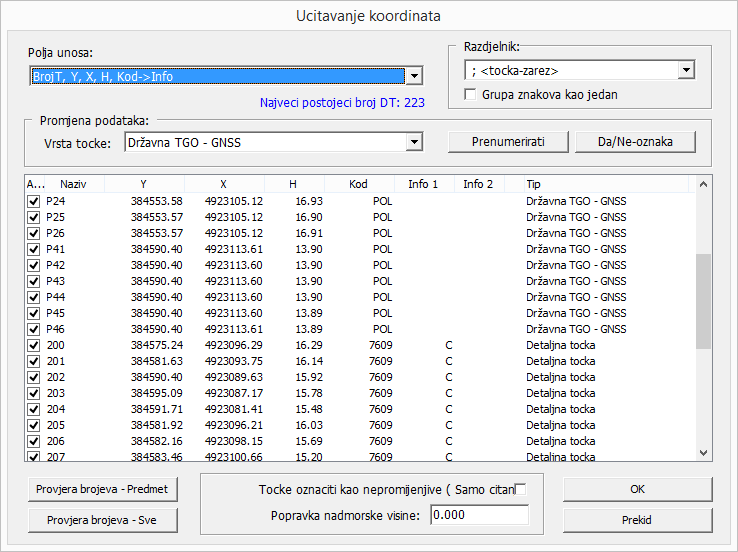This screenshot has width=738, height=552.
Task: Click the Prenumerirati button
Action: pyautogui.click(x=508, y=142)
